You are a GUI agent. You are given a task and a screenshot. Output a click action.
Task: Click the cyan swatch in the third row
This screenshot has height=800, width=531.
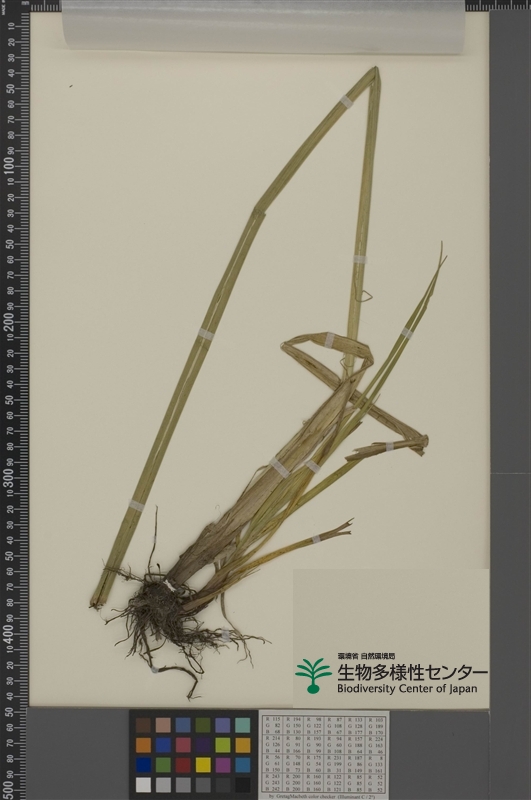pos(243,764)
